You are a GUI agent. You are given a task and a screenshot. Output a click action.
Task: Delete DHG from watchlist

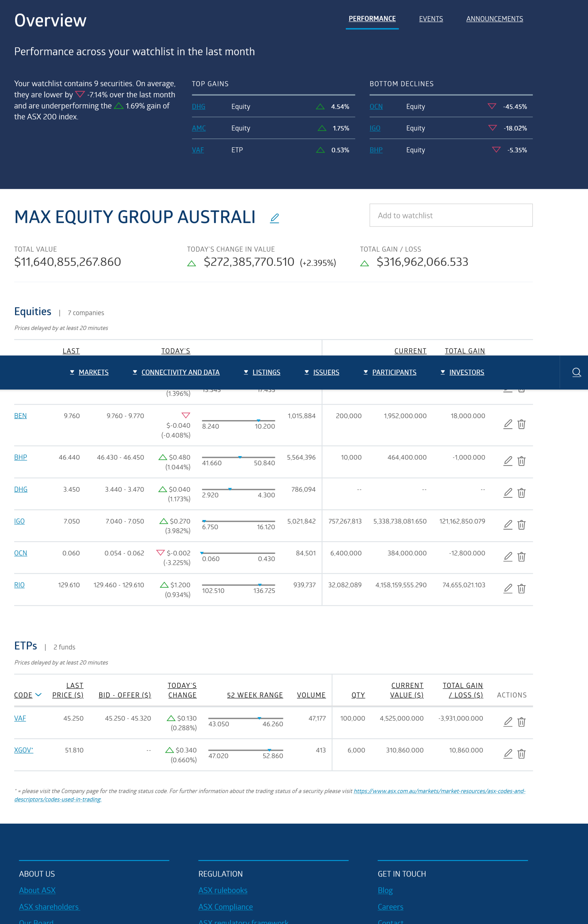[521, 493]
